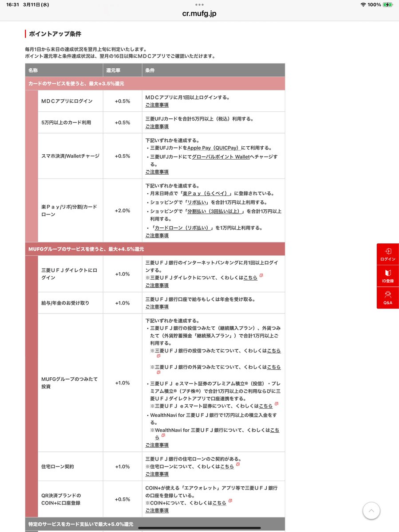Screen dimensions: 399x532
Task: Tap the ポイントアップ条件 heading
Action: coord(55,34)
